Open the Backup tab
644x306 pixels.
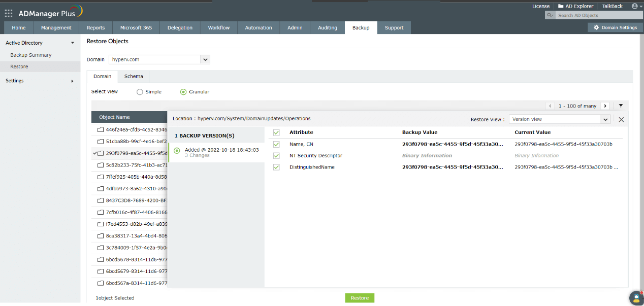361,28
